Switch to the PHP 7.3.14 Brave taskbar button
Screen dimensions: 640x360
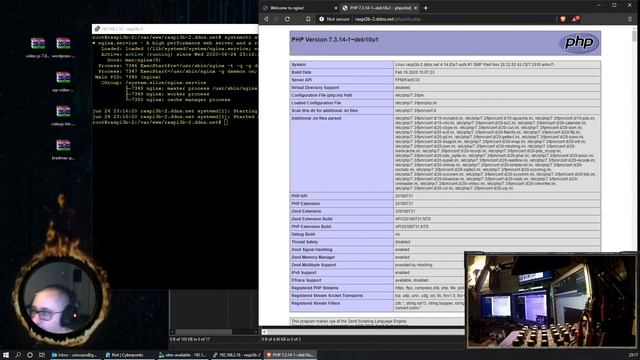pos(290,355)
